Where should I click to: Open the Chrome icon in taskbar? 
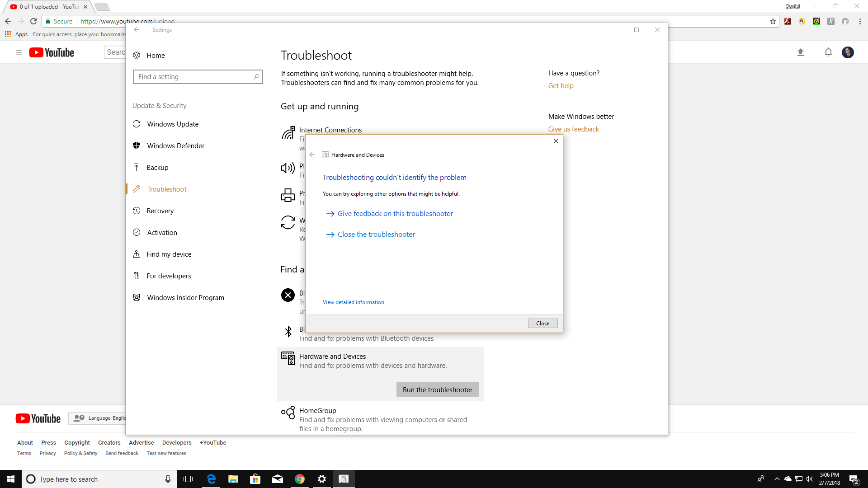click(299, 479)
